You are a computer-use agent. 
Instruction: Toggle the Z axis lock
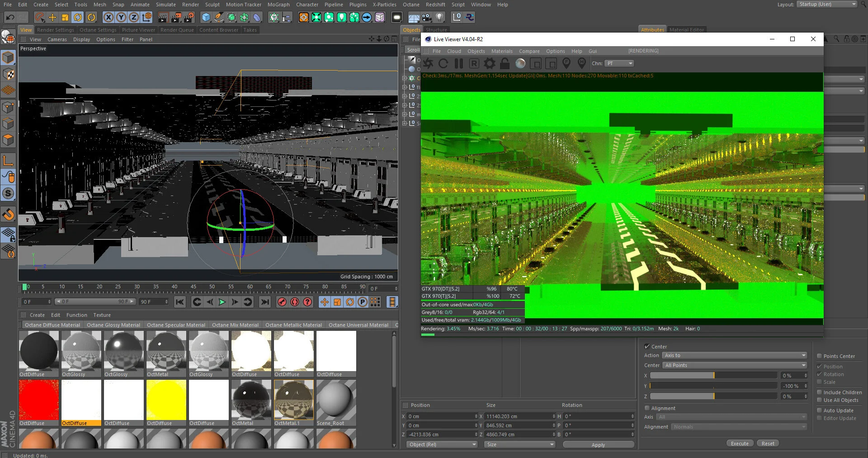tap(134, 18)
